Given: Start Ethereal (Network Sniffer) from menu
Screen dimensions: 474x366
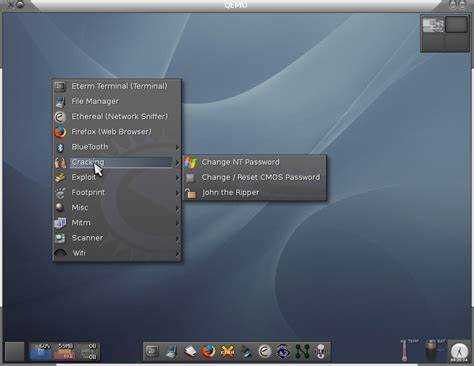Looking at the screenshot, I should [117, 116].
